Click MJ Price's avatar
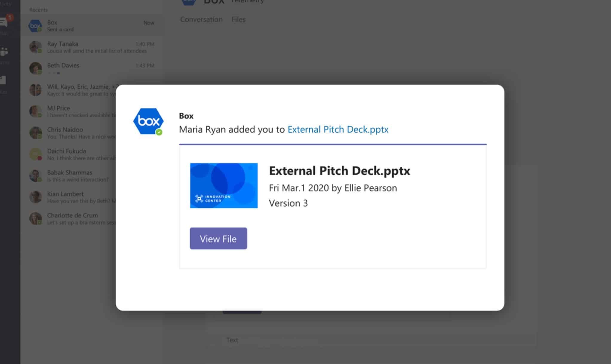This screenshot has width=611, height=364. (36, 111)
